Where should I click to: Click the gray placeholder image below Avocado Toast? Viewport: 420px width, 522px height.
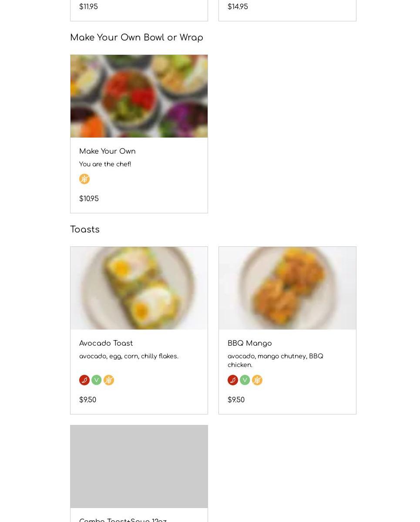pos(139,466)
